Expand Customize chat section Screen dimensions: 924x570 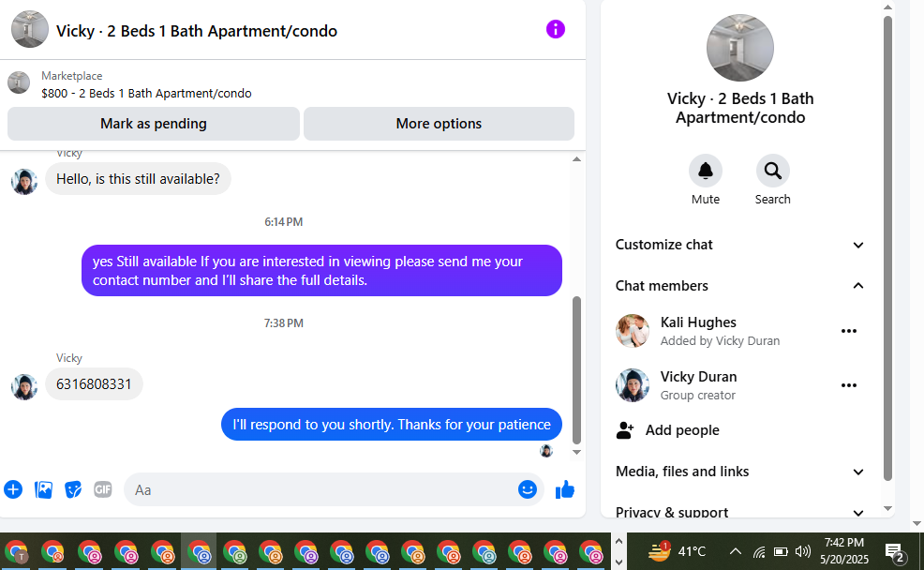(739, 245)
